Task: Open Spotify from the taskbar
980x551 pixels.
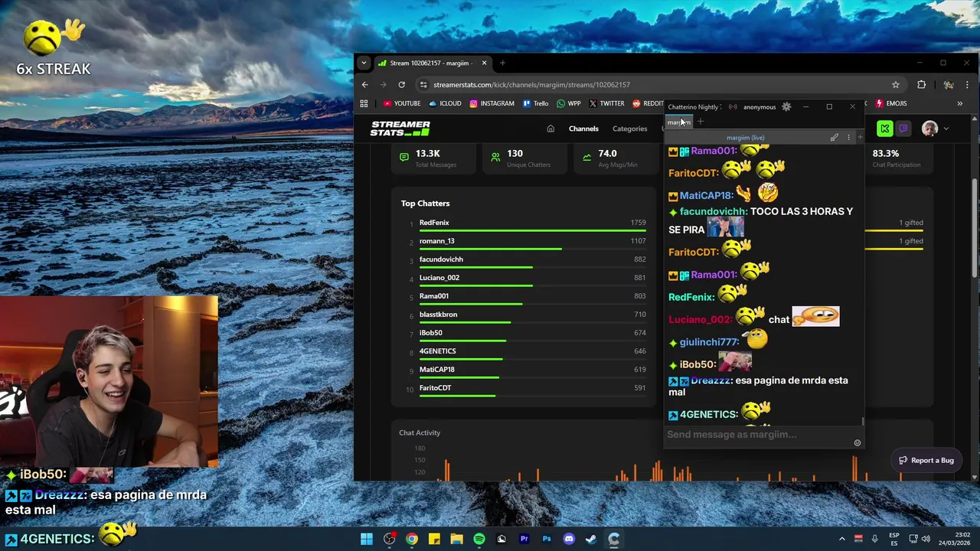Action: (479, 539)
